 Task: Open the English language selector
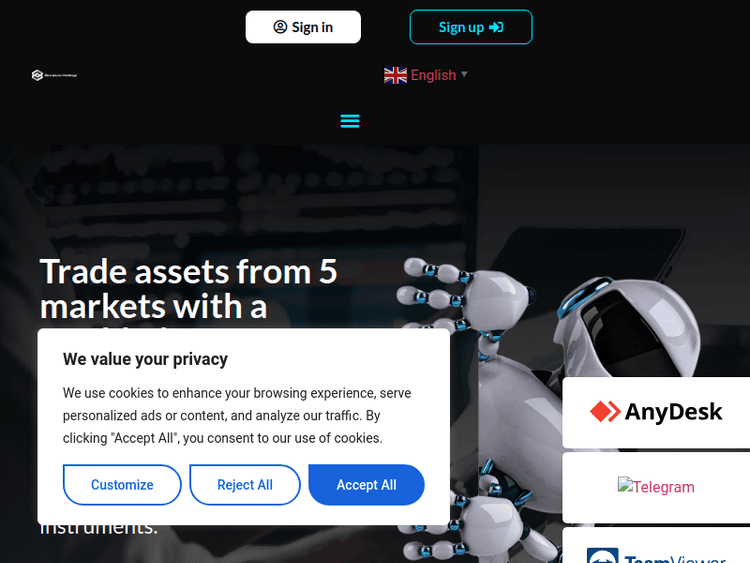(x=425, y=75)
